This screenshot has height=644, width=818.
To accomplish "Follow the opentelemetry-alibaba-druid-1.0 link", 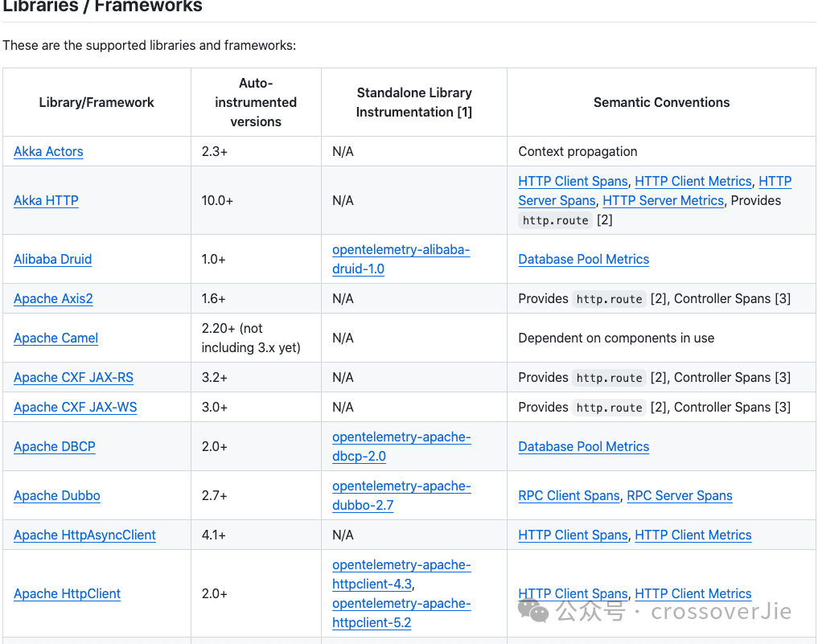I will click(x=401, y=259).
